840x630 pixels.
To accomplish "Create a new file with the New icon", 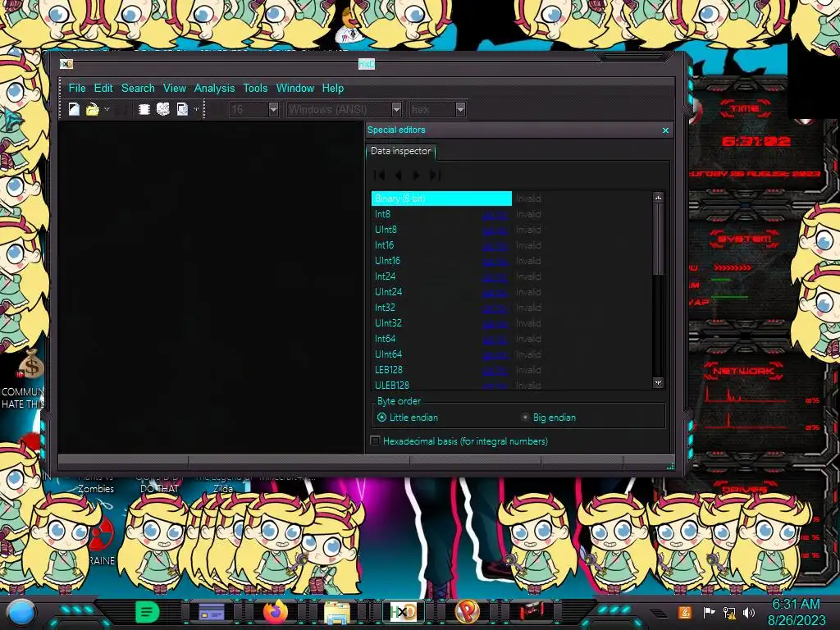I will 74,109.
